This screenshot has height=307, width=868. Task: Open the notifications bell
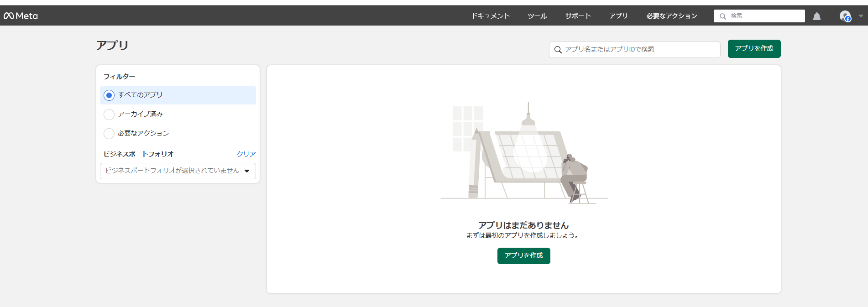click(x=816, y=16)
